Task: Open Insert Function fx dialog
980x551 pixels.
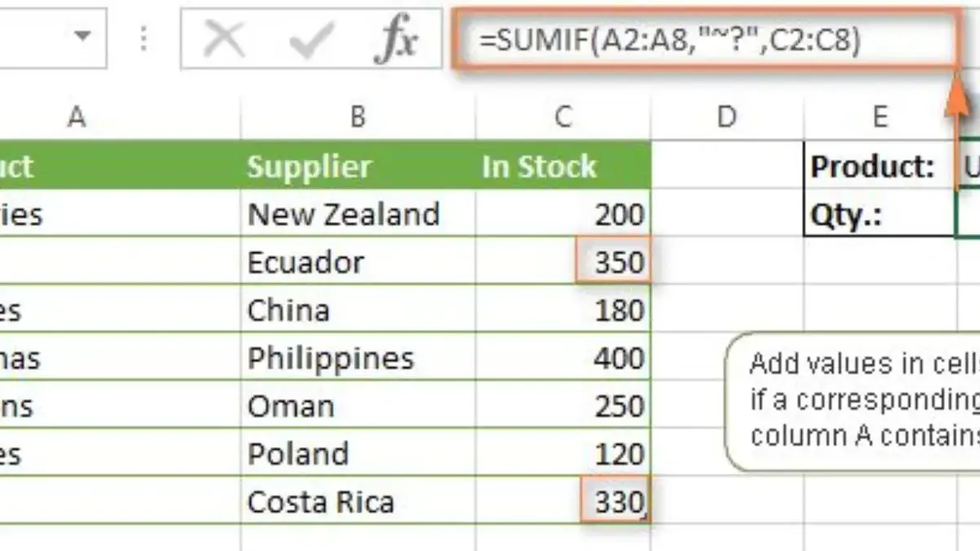Action: click(395, 38)
